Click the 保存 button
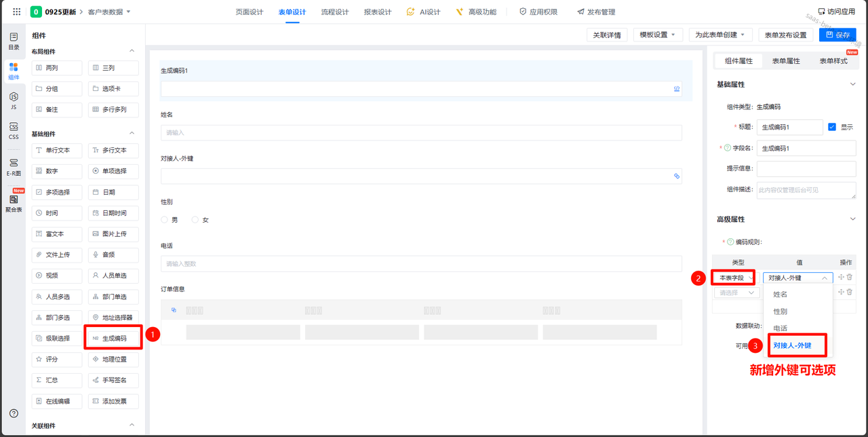This screenshot has height=437, width=868. coord(837,35)
